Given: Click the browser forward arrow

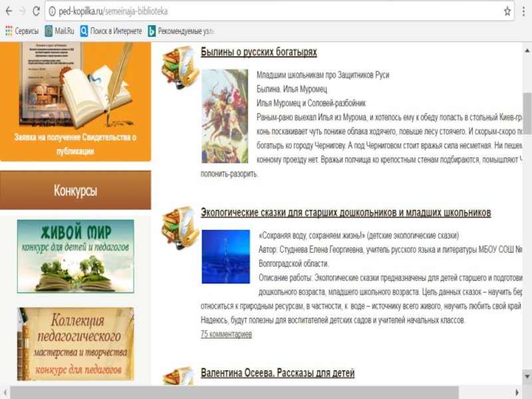Looking at the screenshot, I should tap(23, 11).
